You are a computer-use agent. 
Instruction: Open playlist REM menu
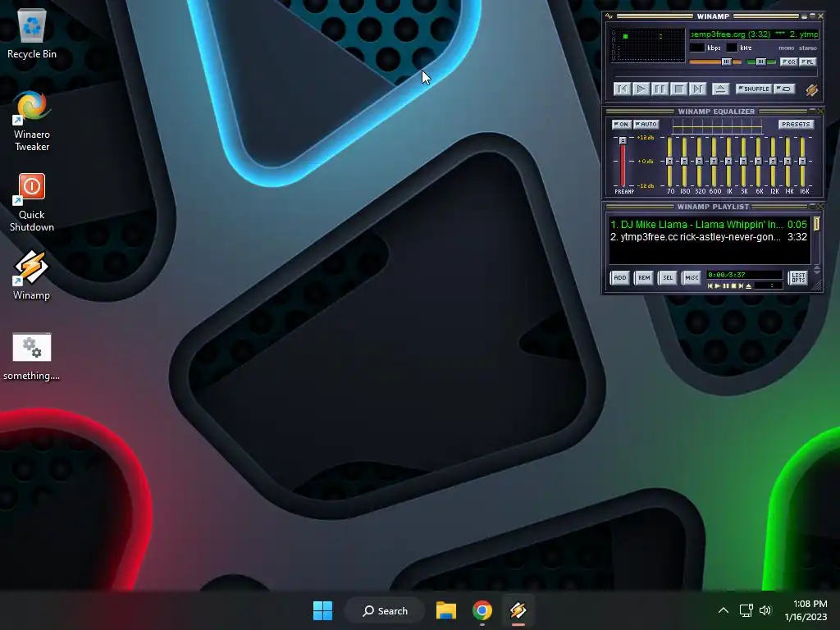[644, 277]
